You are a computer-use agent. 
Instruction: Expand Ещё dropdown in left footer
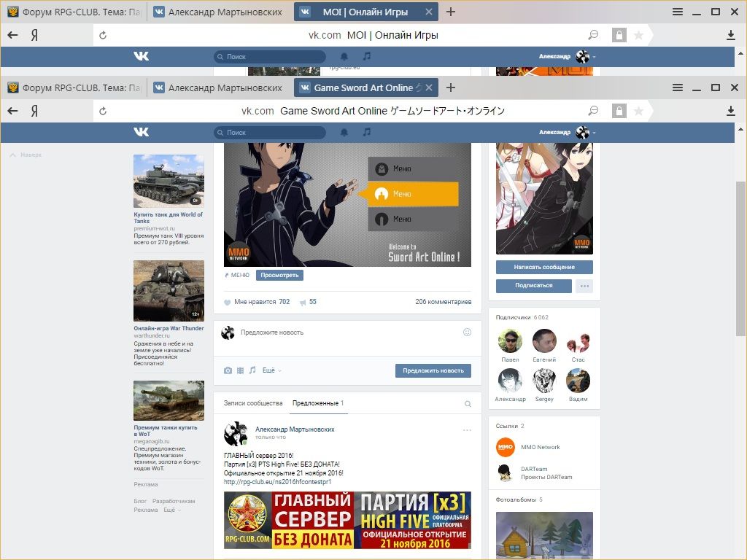[172, 510]
